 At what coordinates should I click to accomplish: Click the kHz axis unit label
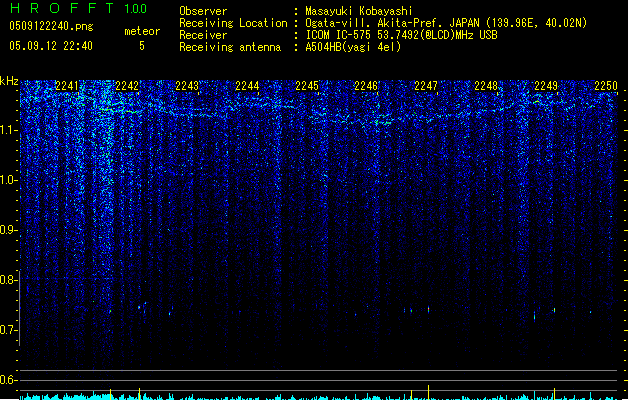coord(9,81)
